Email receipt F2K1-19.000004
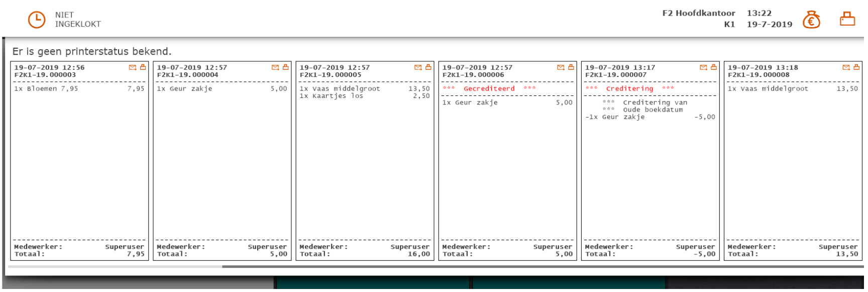Viewport: 868px width, 292px height. 275,67
